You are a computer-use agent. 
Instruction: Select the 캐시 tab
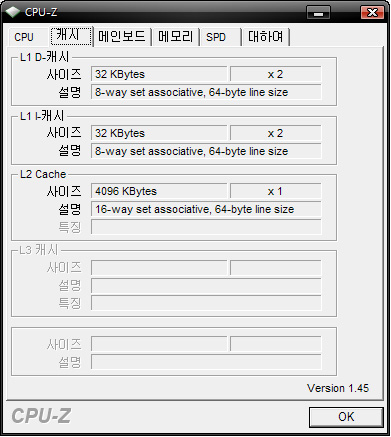tap(71, 36)
